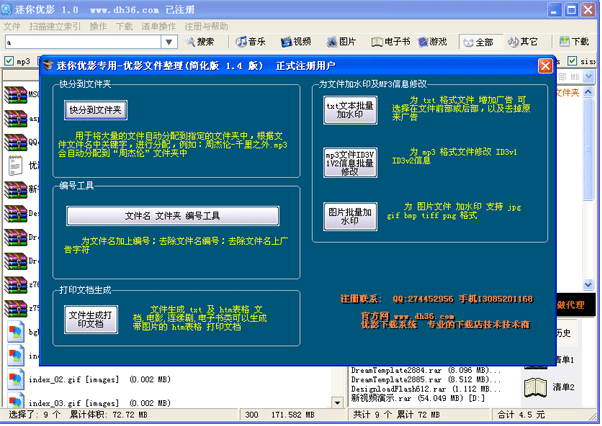Screen dimensions: 602x426
Task: Open the 注册与帮助 menu
Action: coord(206,26)
